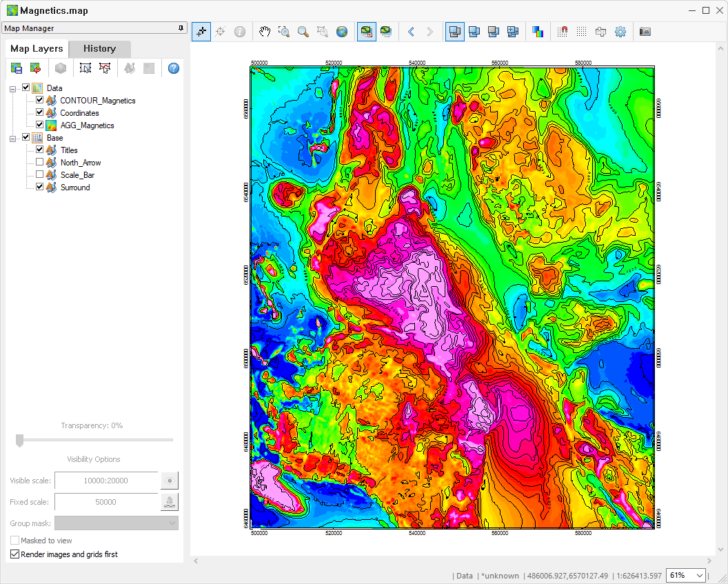Switch to the History tab
728x584 pixels.
(x=99, y=49)
